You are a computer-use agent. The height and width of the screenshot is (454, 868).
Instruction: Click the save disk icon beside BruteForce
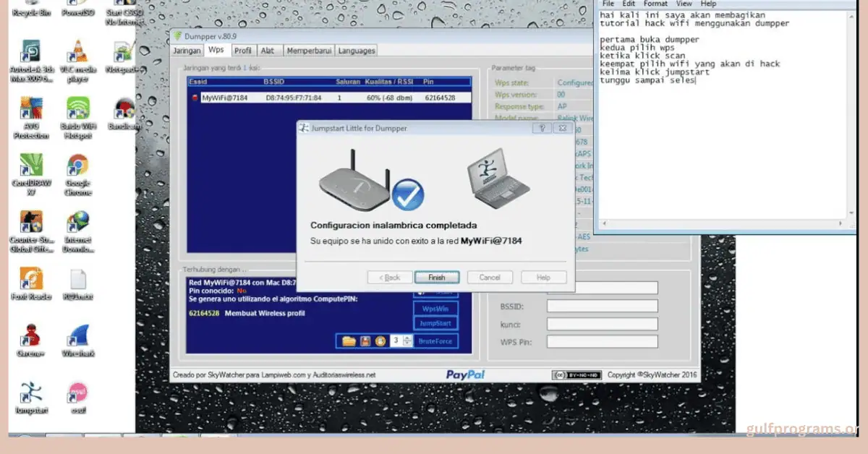365,340
